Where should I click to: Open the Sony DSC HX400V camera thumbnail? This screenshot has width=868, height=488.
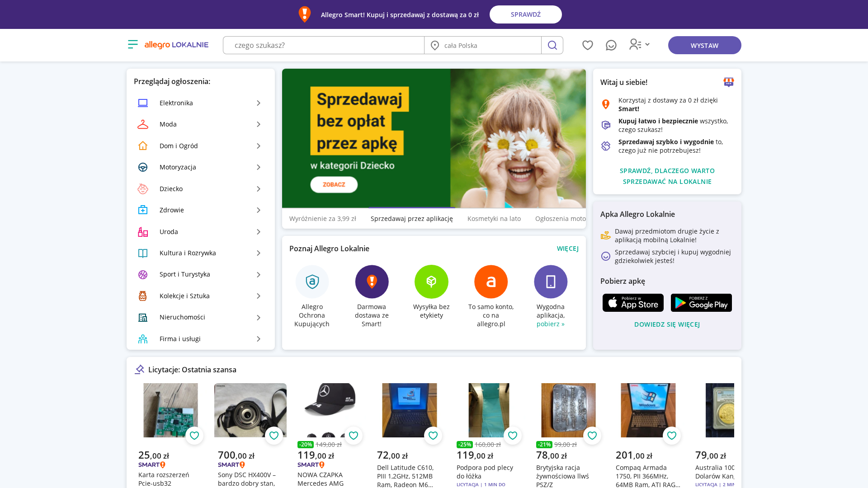250,410
